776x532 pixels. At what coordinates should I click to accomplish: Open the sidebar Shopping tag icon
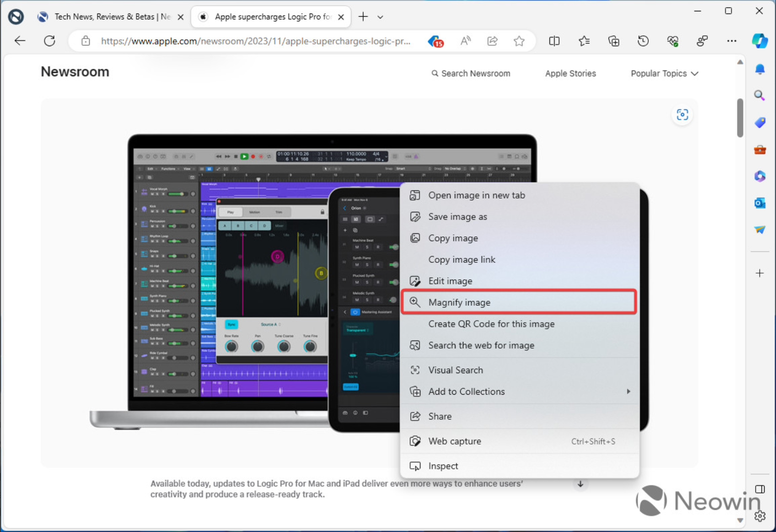[760, 123]
